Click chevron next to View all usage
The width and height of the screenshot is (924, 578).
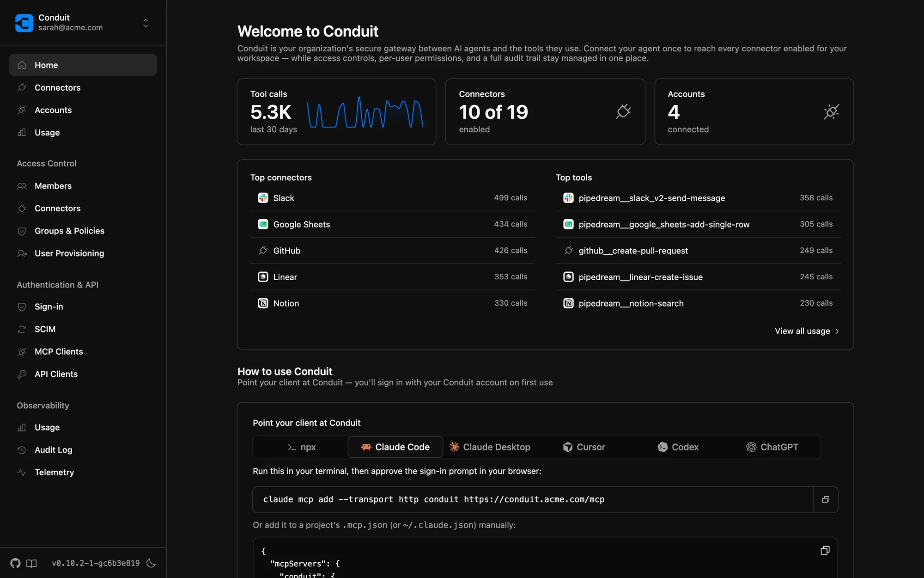[x=837, y=331]
